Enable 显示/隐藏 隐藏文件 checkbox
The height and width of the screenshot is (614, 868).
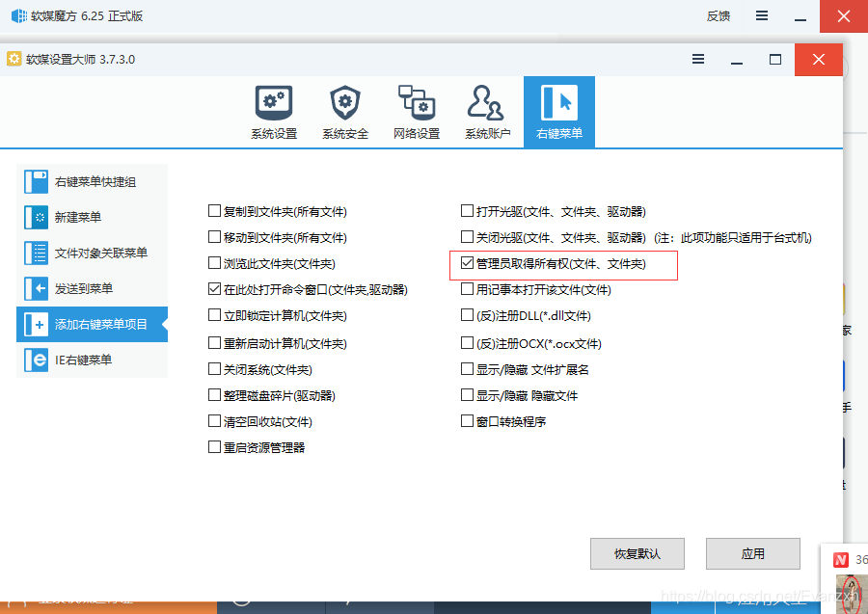pos(467,395)
